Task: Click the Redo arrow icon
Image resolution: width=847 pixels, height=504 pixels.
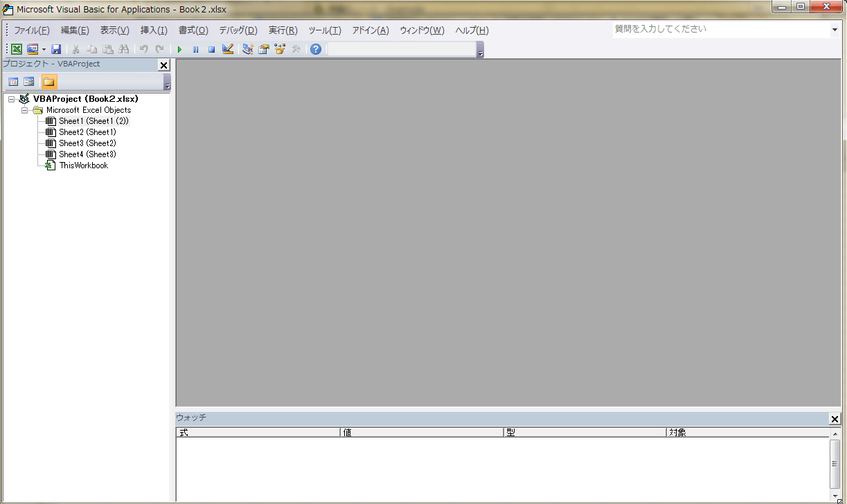Action: pos(159,49)
